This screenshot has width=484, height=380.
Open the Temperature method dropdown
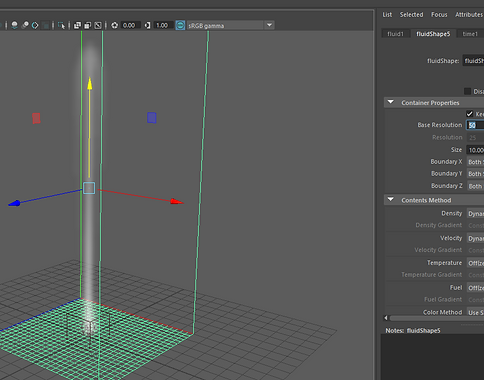[x=475, y=263]
